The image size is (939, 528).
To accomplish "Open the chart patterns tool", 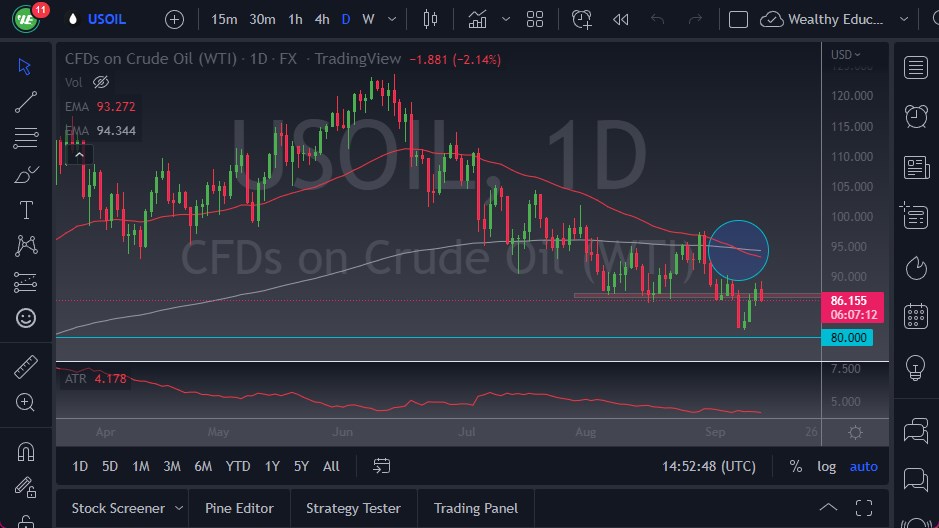I will pyautogui.click(x=26, y=245).
